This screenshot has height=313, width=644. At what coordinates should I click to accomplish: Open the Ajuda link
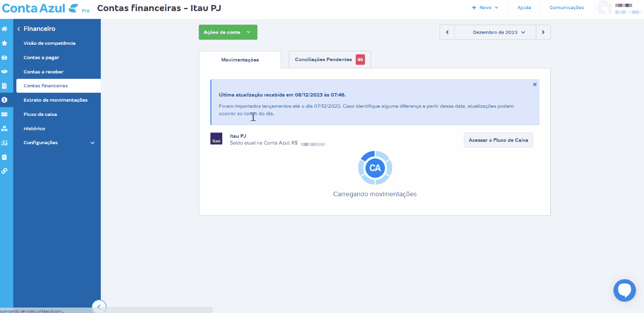tap(524, 8)
